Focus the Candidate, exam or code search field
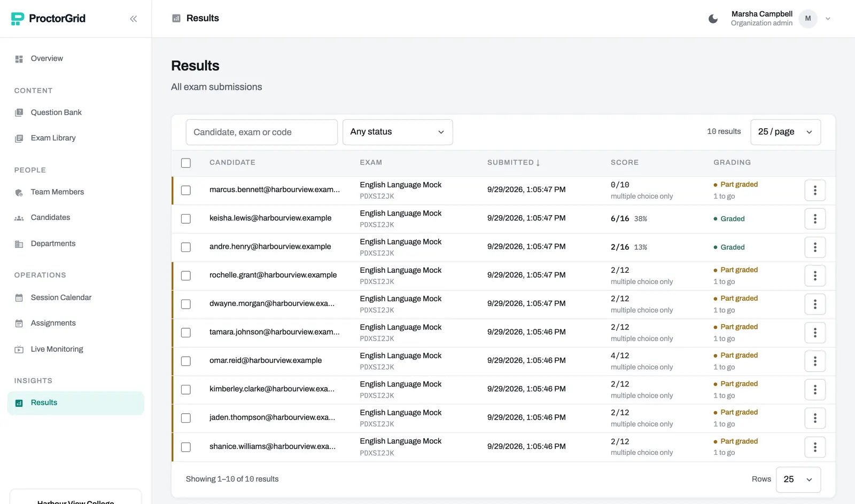The image size is (855, 504). (262, 132)
